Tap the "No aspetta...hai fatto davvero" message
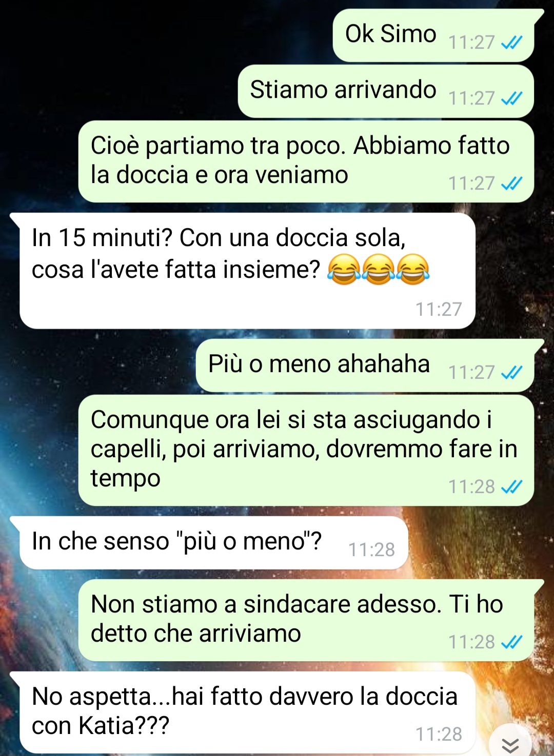This screenshot has width=554, height=756. point(247,712)
